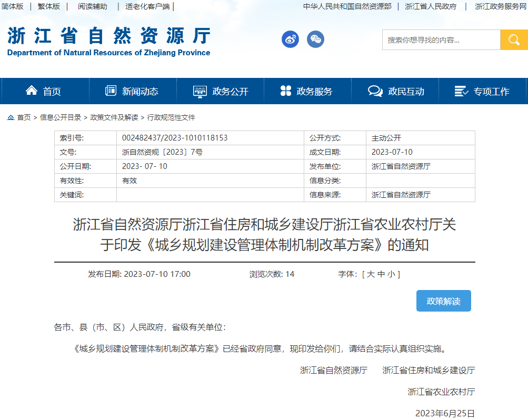Open the 政务公开 navigation menu
528x420 pixels.
coord(221,91)
